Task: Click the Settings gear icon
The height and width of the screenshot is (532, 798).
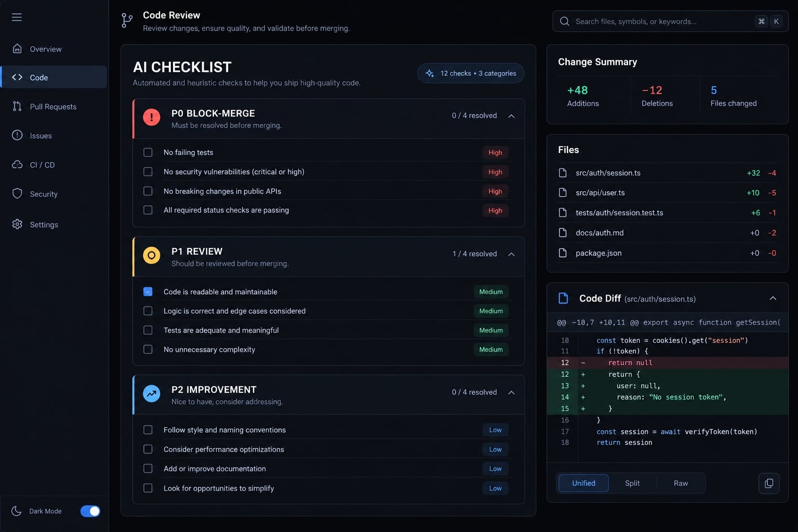Action: coord(17,224)
